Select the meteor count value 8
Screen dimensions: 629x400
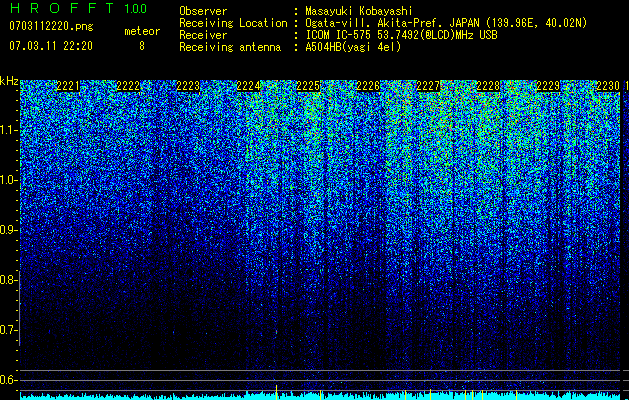[x=142, y=46]
